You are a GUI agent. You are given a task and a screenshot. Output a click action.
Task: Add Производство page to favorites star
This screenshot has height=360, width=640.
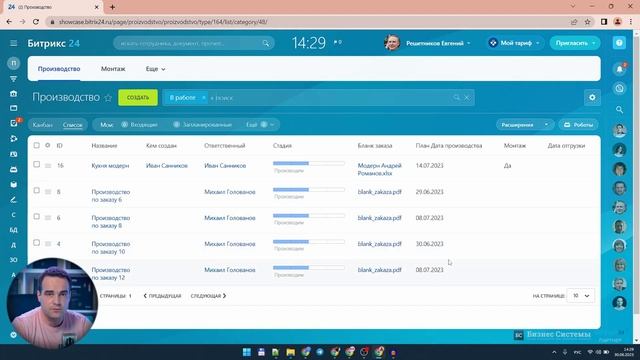(108, 98)
